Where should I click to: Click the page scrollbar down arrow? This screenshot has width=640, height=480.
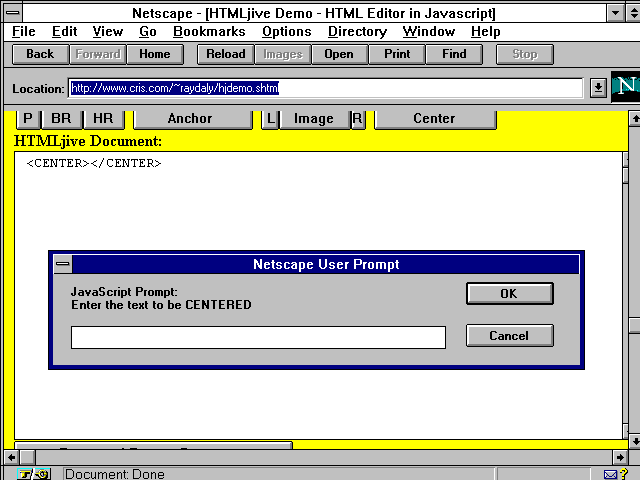pos(634,441)
